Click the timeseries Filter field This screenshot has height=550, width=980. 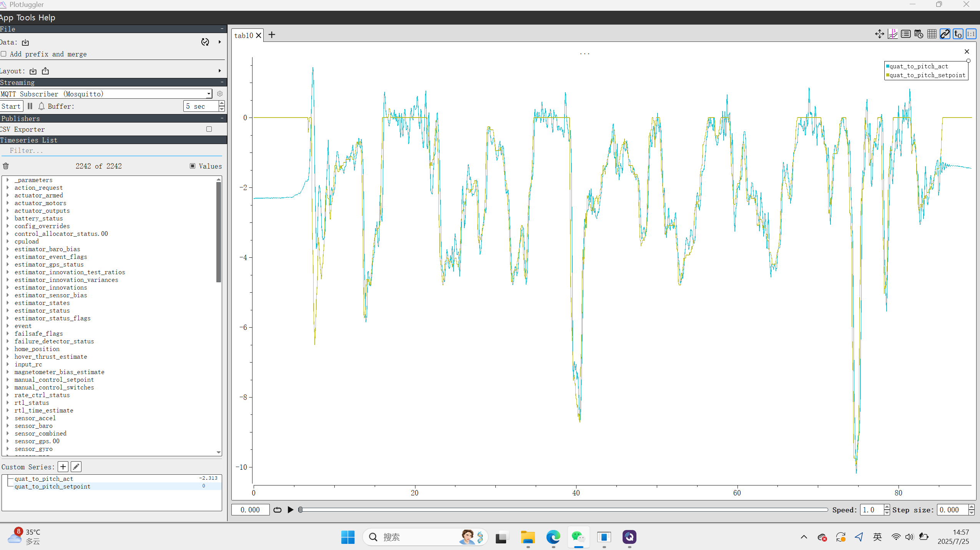(x=111, y=151)
